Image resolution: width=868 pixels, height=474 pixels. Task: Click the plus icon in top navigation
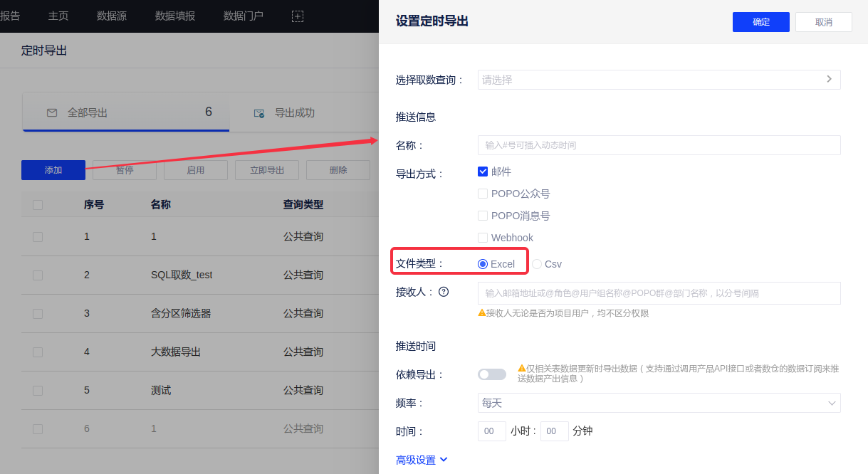(x=298, y=16)
